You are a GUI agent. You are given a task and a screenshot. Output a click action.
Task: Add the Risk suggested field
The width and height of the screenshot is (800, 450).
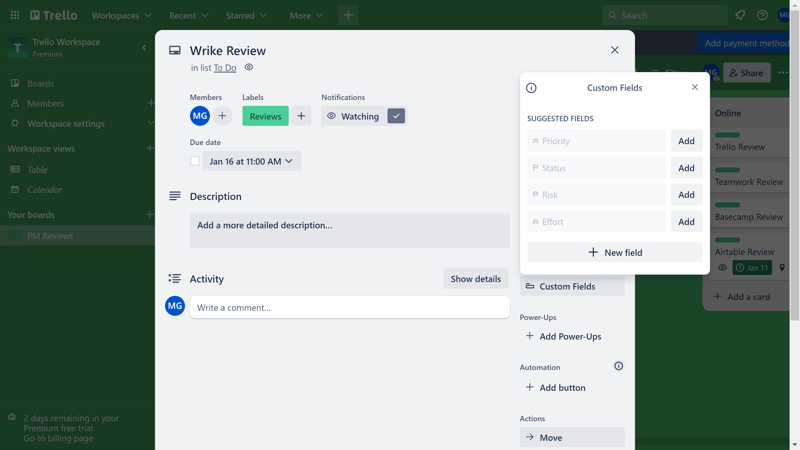(686, 194)
